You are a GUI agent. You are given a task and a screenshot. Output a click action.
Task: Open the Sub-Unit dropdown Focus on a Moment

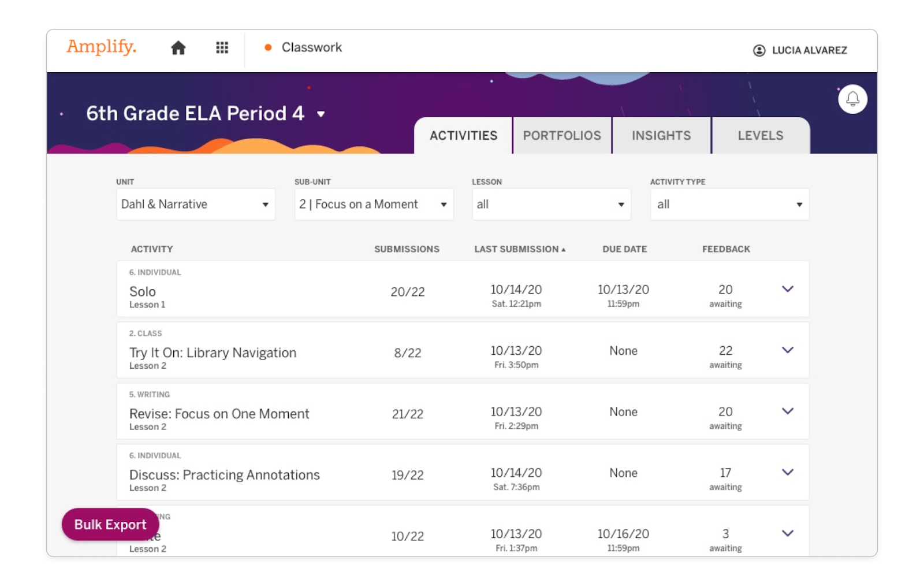pyautogui.click(x=373, y=204)
